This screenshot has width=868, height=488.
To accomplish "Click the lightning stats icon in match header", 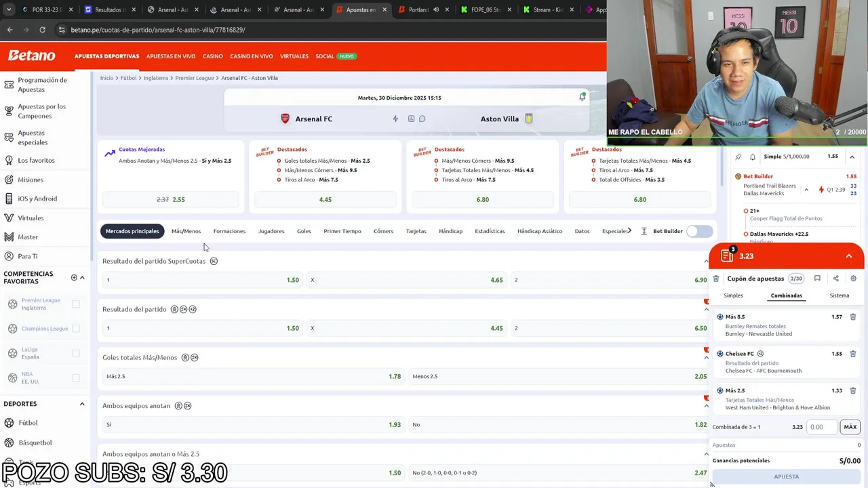I will [x=395, y=119].
